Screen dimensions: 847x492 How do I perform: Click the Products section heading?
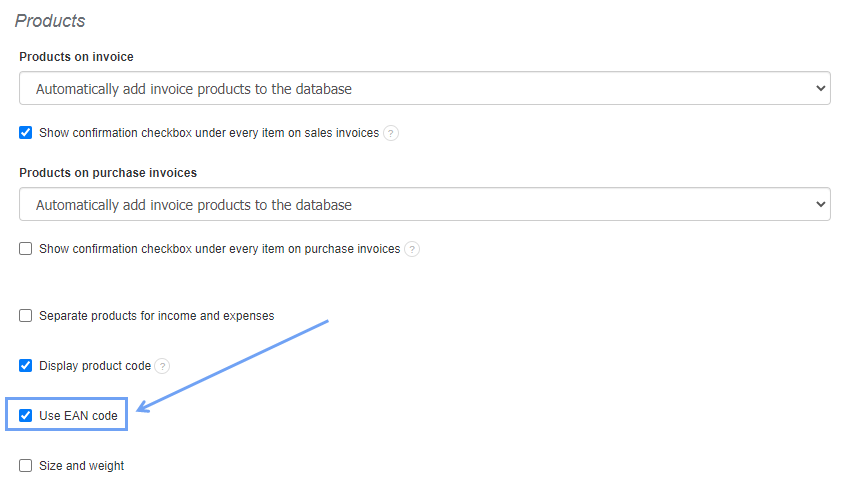pos(50,21)
